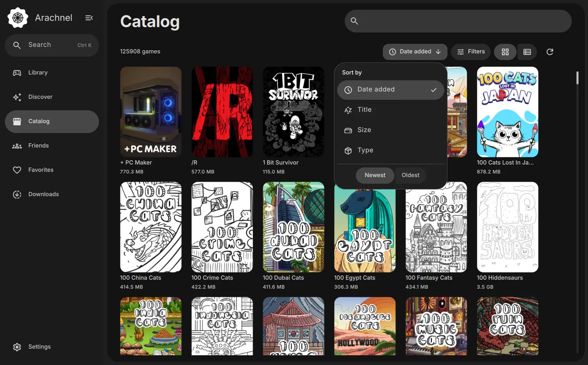
Task: Click the magnifier icon in catalog search
Action: [354, 21]
